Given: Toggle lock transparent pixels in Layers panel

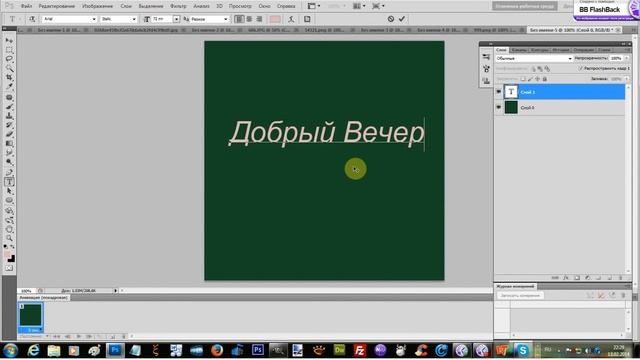Looking at the screenshot, I should [523, 79].
